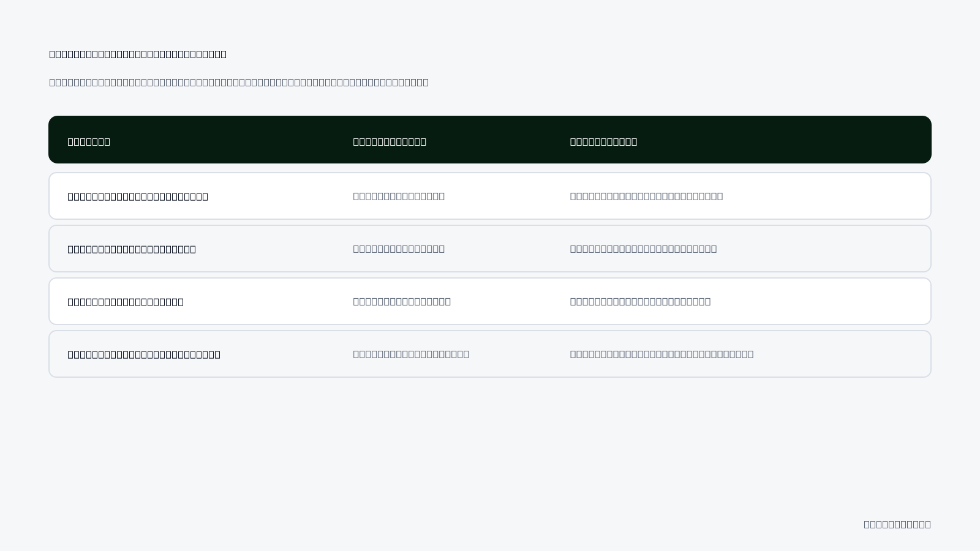Click the last cell of the first table row
980x551 pixels.
click(x=646, y=196)
